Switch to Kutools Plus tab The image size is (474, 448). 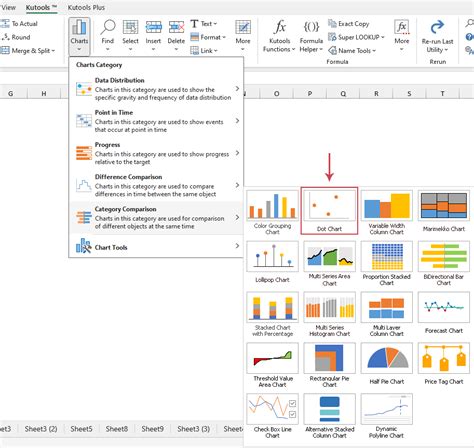coord(86,7)
